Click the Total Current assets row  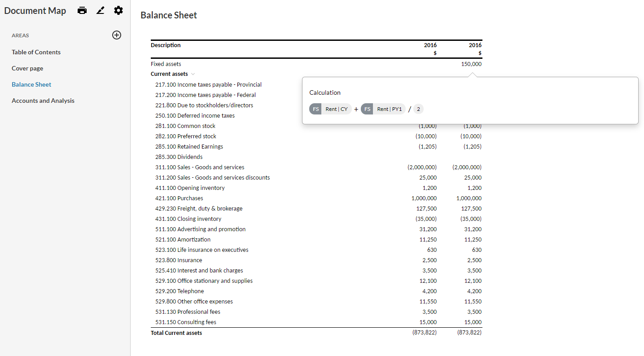pos(176,332)
